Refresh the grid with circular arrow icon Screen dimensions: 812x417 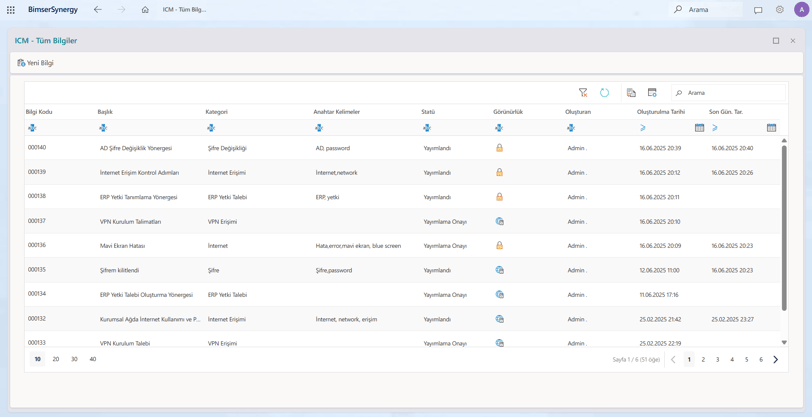(604, 93)
